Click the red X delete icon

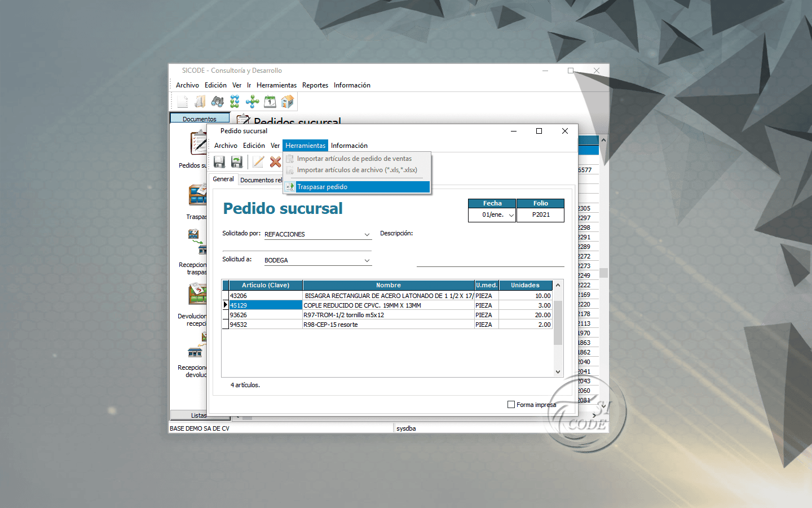click(275, 162)
